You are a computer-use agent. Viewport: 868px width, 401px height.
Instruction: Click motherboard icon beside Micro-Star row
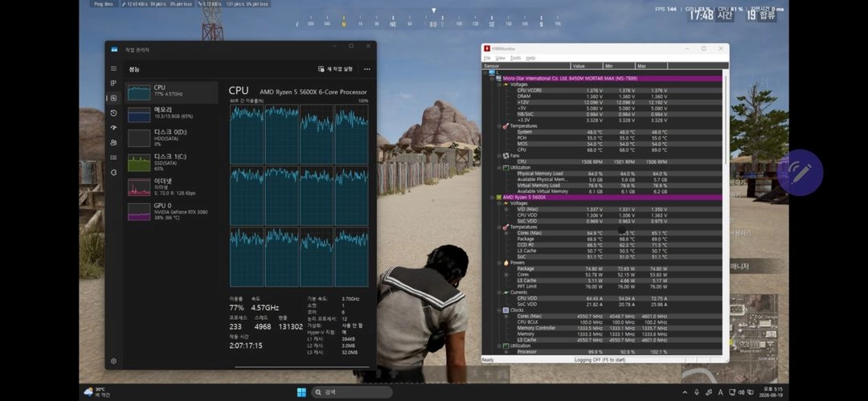(x=498, y=79)
